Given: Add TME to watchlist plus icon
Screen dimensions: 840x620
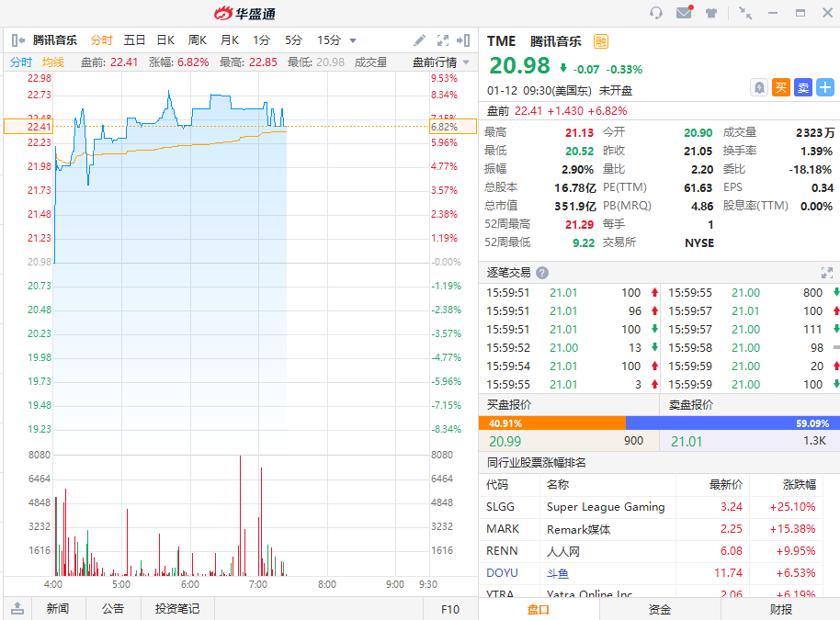Looking at the screenshot, I should tap(825, 87).
